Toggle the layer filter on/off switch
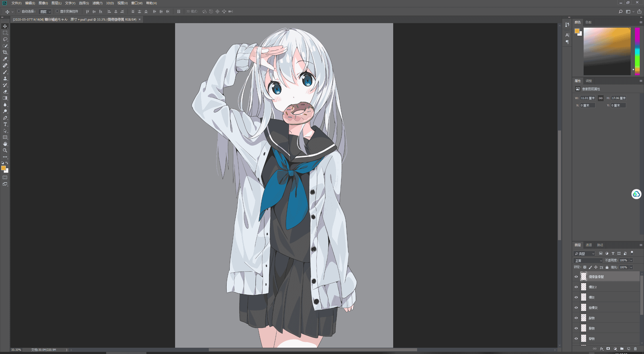The width and height of the screenshot is (644, 354). tap(632, 253)
